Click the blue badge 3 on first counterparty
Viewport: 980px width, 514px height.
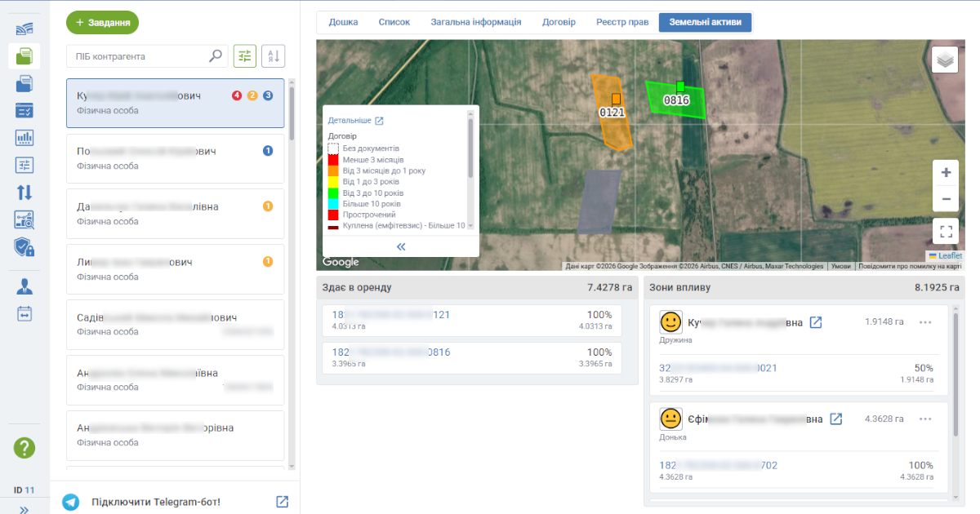tap(268, 95)
